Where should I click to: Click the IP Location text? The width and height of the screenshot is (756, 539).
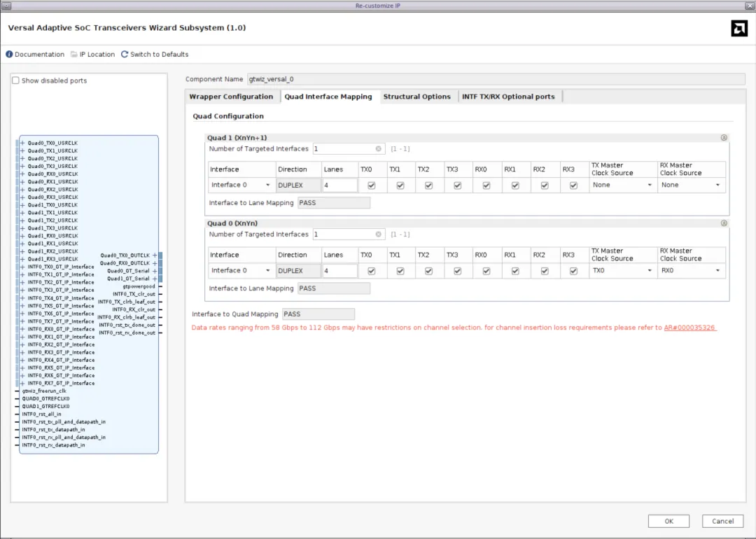97,55
